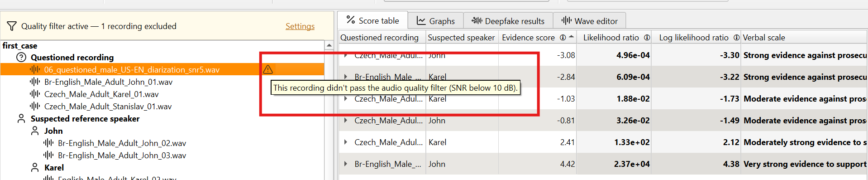Click the info icon beside Likelihood ratio header
Image resolution: width=868 pixels, height=180 pixels.
click(647, 38)
